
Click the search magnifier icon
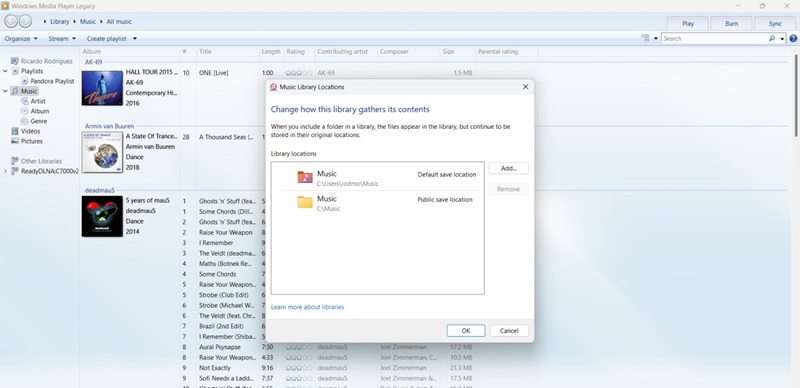point(772,38)
